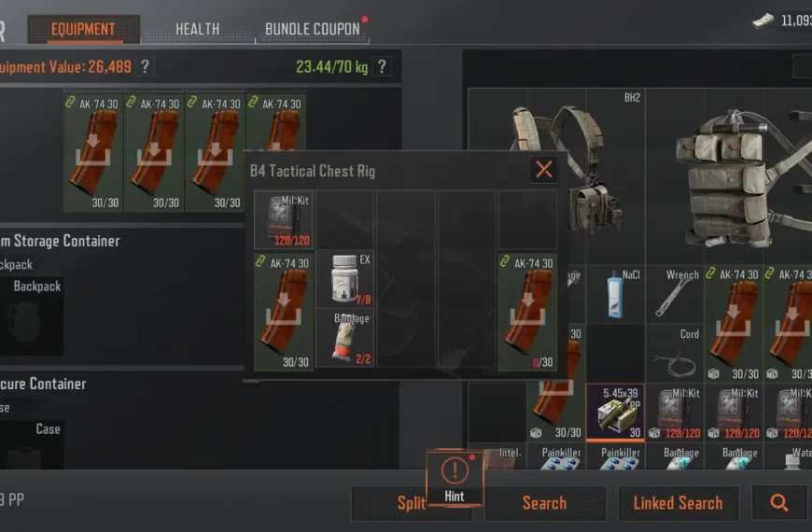
Task: Click the Linked Search button
Action: [x=679, y=503]
